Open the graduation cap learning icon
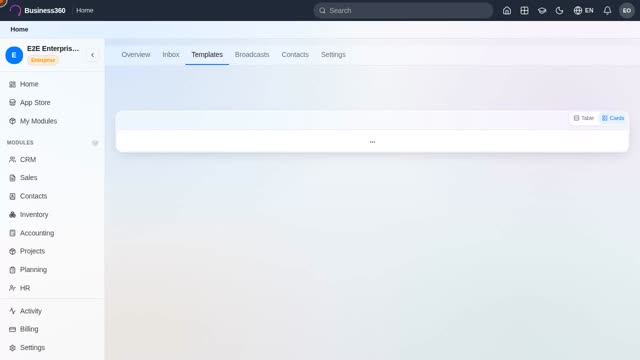 (542, 11)
